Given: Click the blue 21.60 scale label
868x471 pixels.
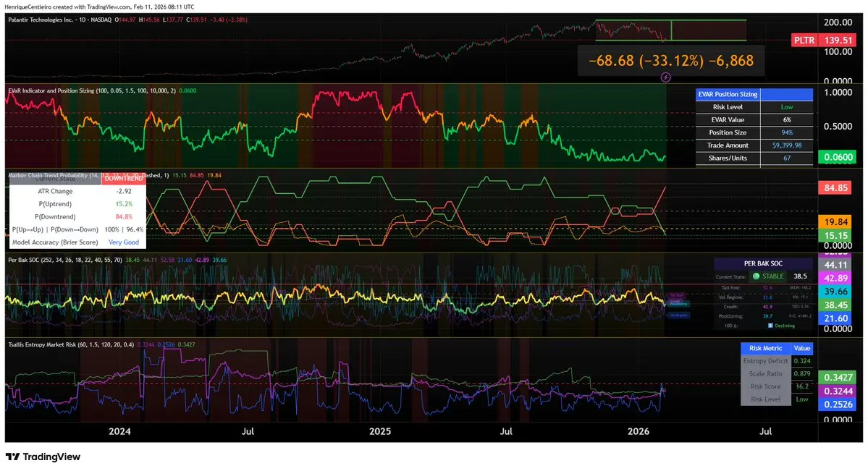Looking at the screenshot, I should [x=836, y=318].
